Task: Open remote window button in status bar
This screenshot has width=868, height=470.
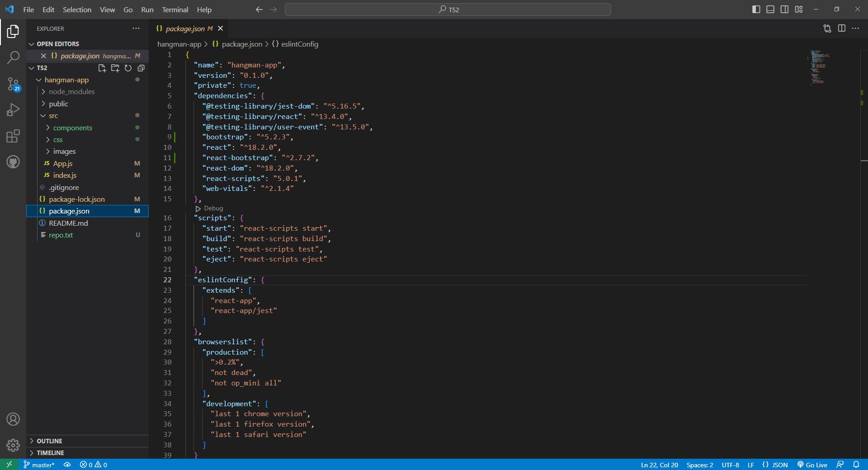Action: pyautogui.click(x=9, y=465)
